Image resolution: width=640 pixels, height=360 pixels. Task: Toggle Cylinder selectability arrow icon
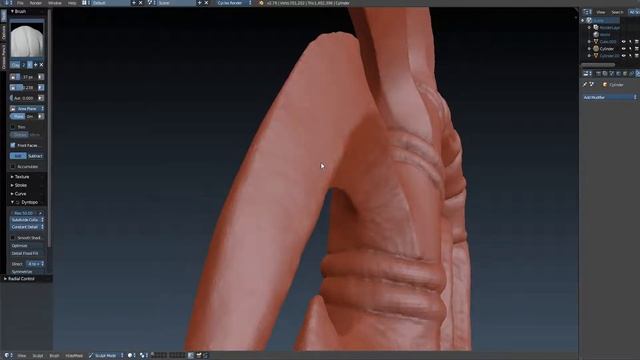(x=630, y=49)
